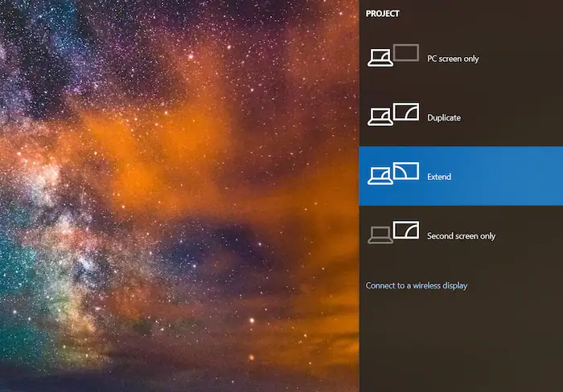Select the "PC screen only" text label

454,59
